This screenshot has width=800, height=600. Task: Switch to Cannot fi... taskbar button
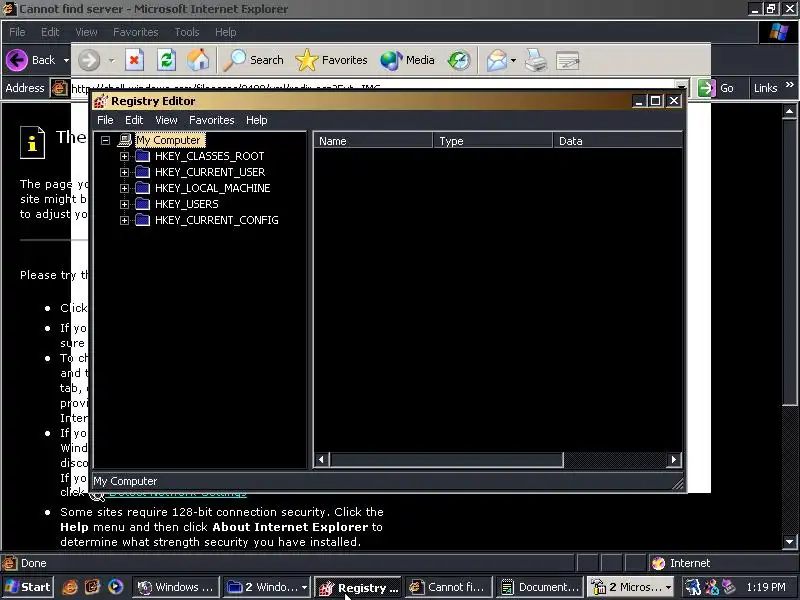[x=448, y=587]
